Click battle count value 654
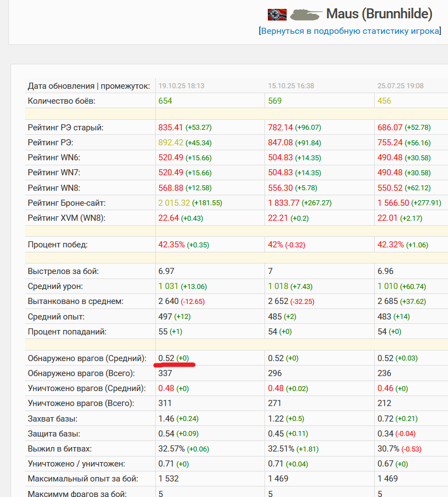The width and height of the screenshot is (448, 497). coord(165,101)
